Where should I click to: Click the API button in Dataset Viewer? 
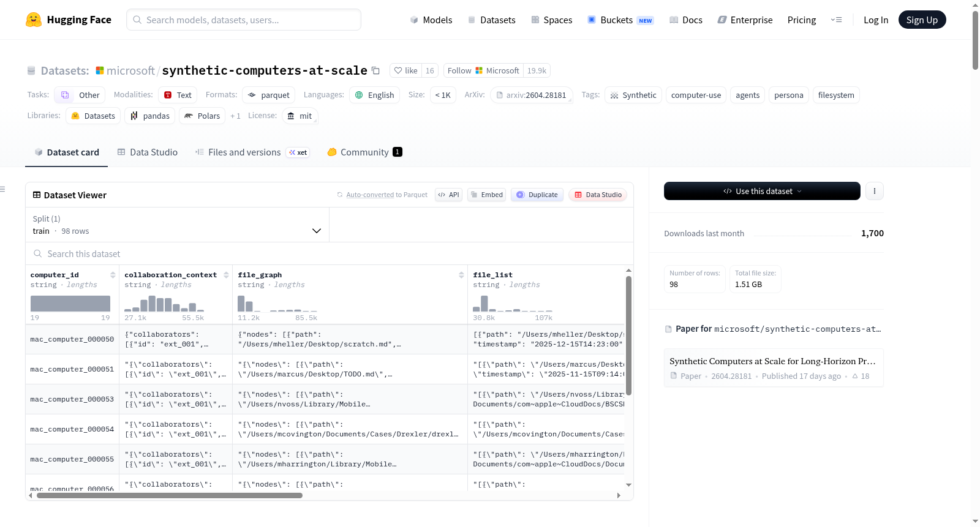tap(448, 195)
